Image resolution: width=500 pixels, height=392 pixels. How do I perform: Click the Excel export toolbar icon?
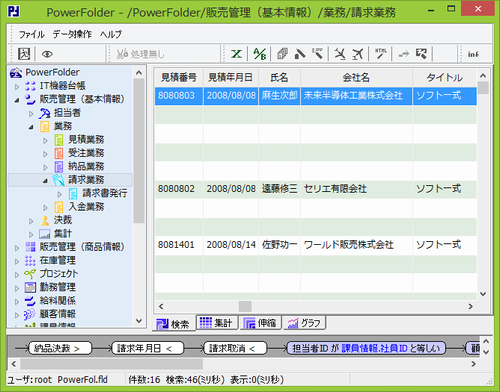236,54
